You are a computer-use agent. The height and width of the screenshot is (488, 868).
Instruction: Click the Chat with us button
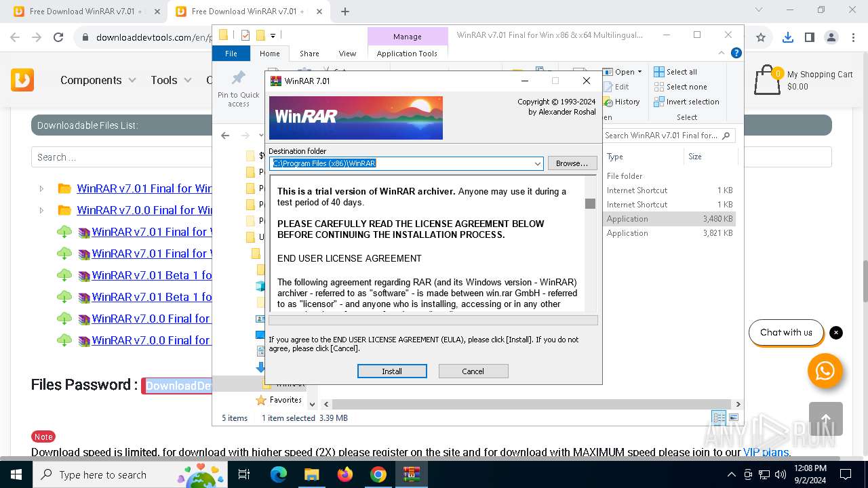tap(786, 332)
